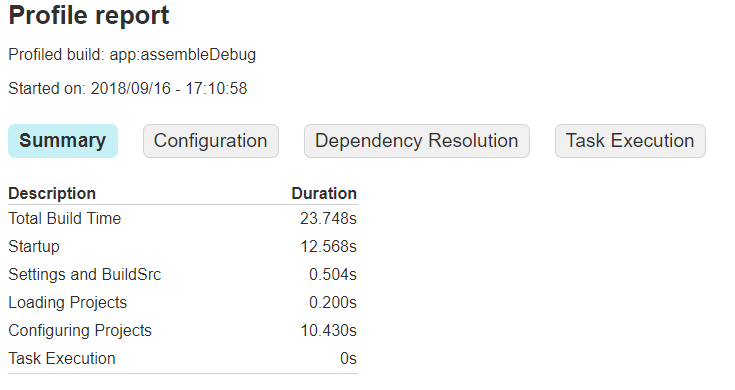735x390 pixels.
Task: Click the 23.748s total duration value
Action: 328,218
